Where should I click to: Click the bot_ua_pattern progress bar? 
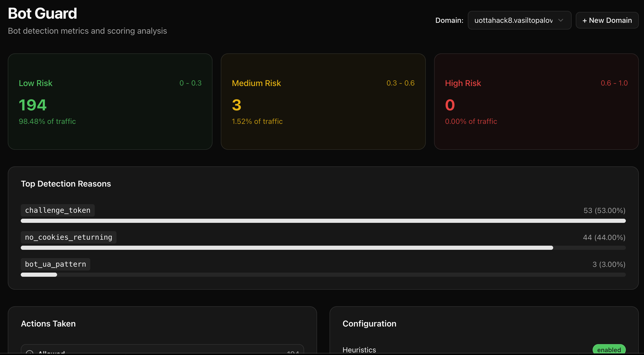click(323, 275)
